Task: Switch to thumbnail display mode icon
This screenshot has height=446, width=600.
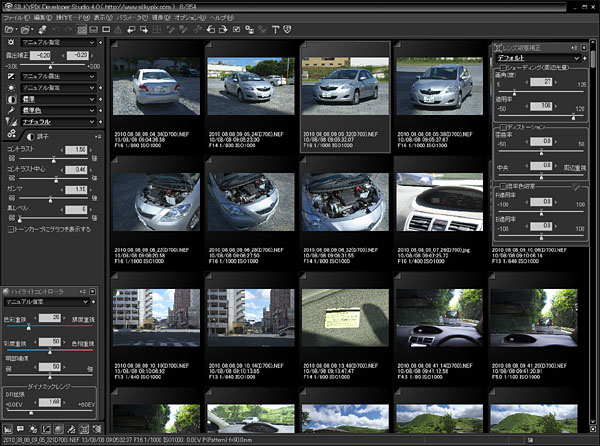Action: tap(82, 29)
